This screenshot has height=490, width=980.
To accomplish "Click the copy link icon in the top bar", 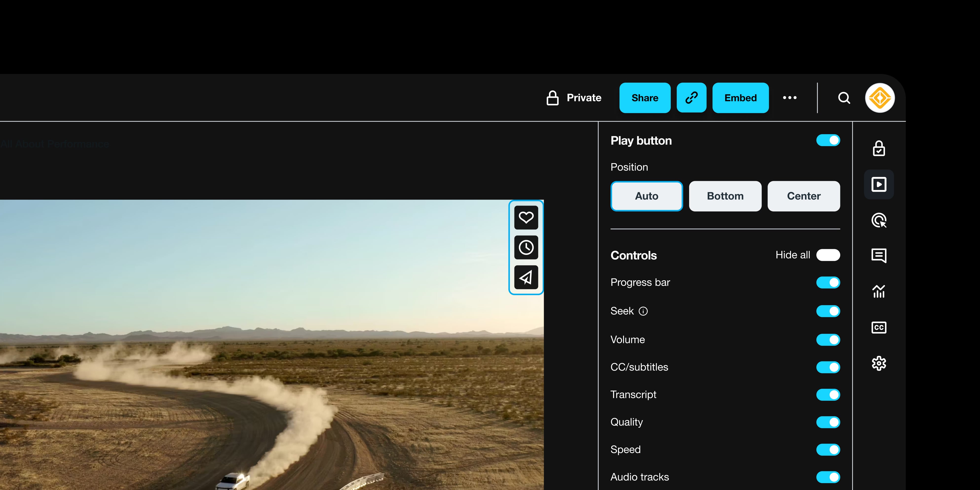I will click(x=691, y=98).
